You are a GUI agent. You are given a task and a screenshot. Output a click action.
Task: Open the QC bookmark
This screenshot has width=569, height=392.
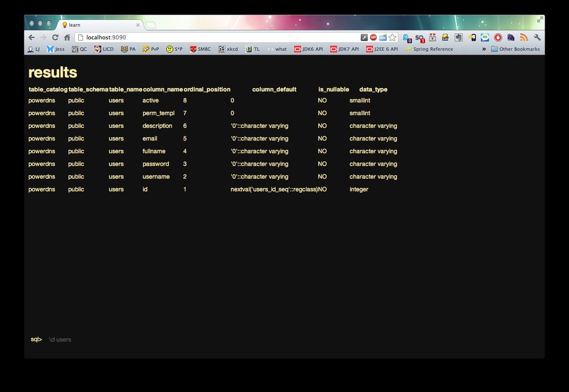pos(79,49)
